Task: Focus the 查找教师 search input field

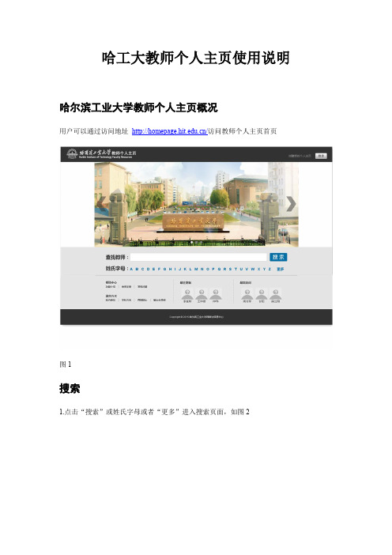Action: tap(198, 257)
